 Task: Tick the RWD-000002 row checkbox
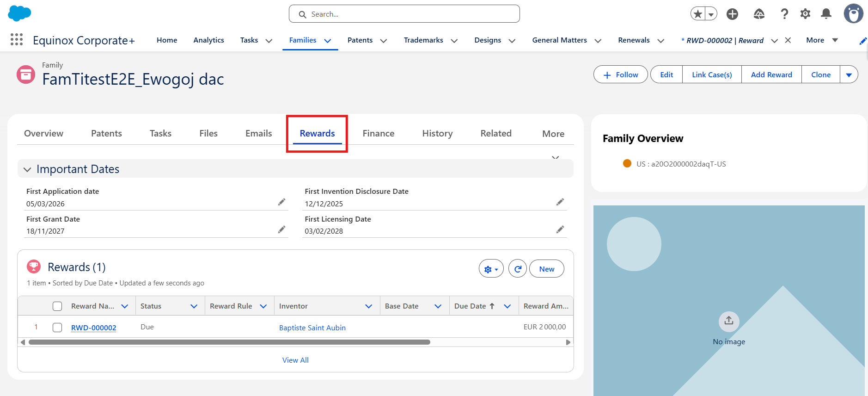[57, 328]
